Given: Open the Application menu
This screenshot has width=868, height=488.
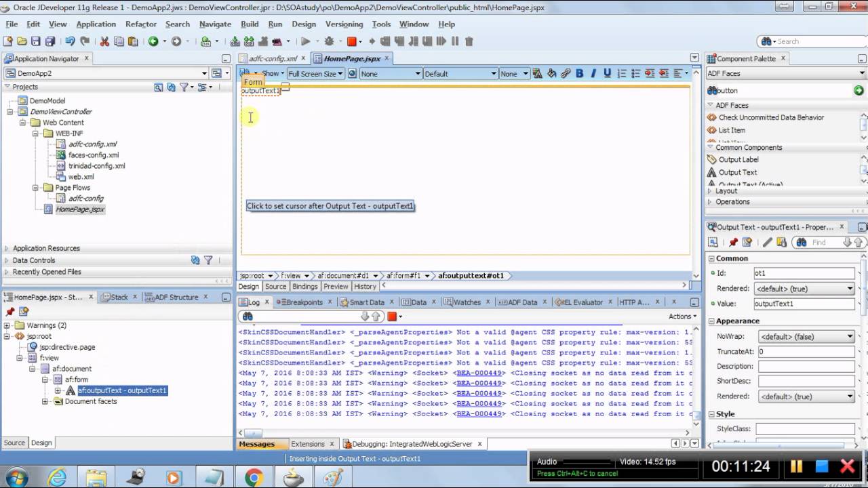Looking at the screenshot, I should (96, 24).
